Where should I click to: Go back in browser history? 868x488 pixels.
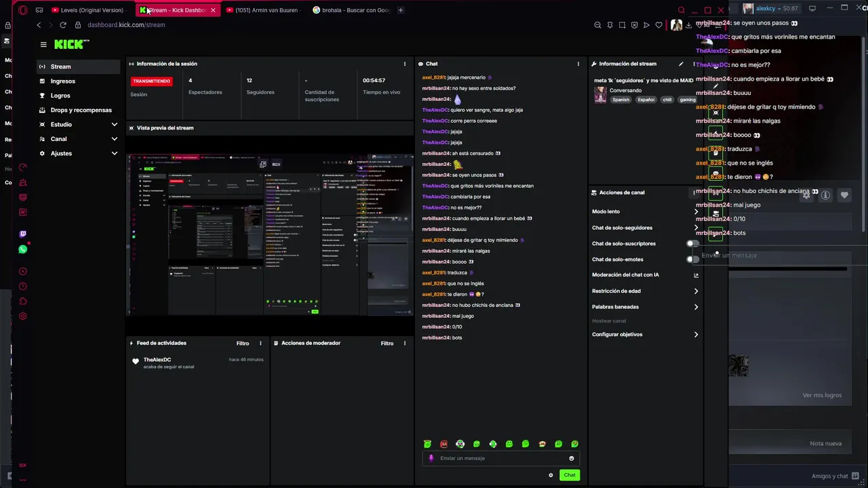click(x=39, y=25)
